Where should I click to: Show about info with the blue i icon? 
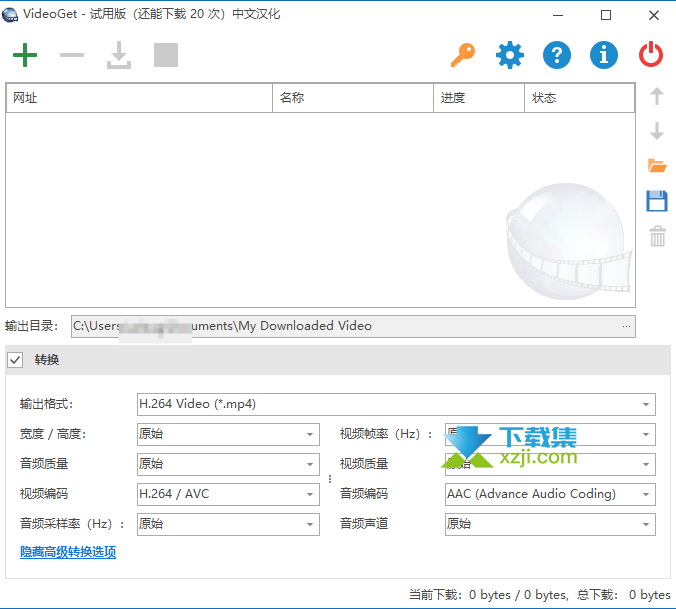click(604, 55)
